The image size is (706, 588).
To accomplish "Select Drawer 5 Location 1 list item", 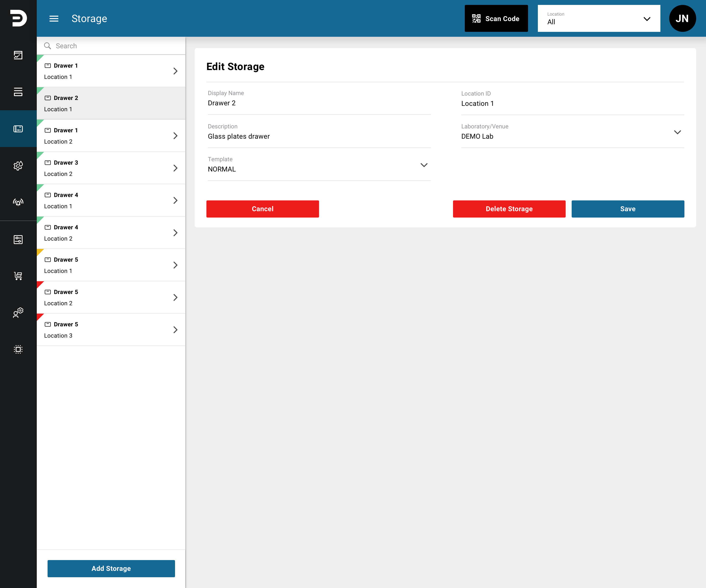I will [x=111, y=265].
